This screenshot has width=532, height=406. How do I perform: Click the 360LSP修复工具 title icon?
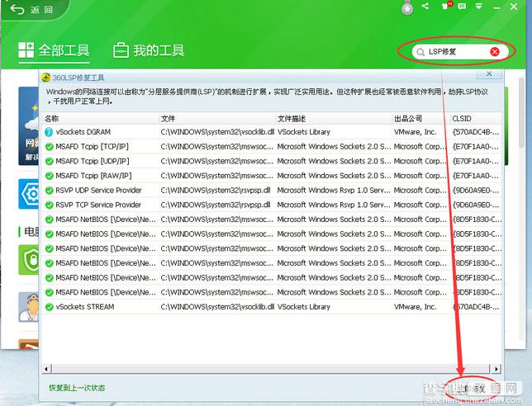(45, 78)
